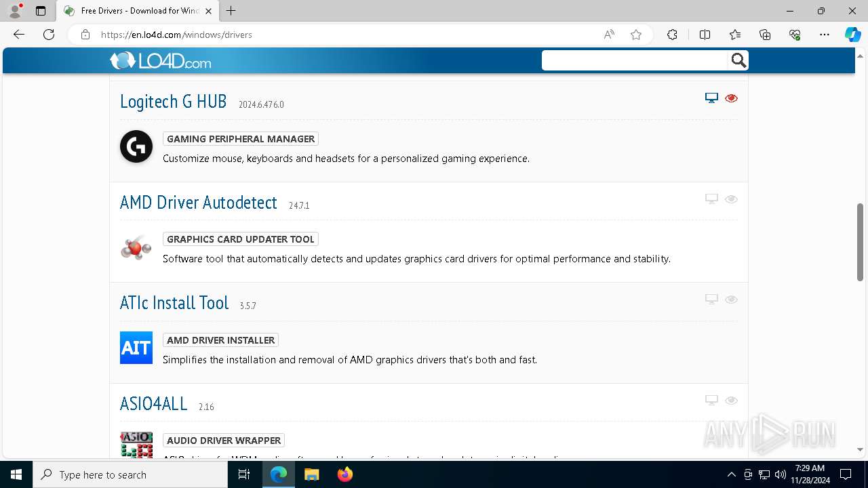
Task: Open the Extensions puzzle icon
Action: pyautogui.click(x=672, y=35)
